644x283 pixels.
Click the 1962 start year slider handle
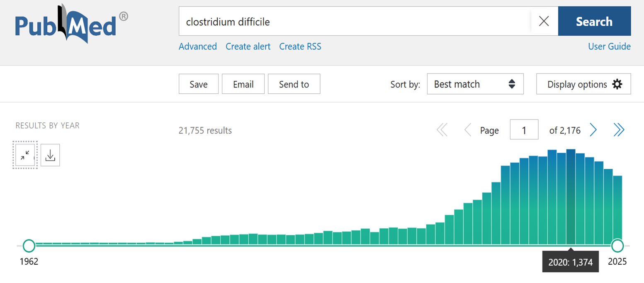tap(29, 246)
